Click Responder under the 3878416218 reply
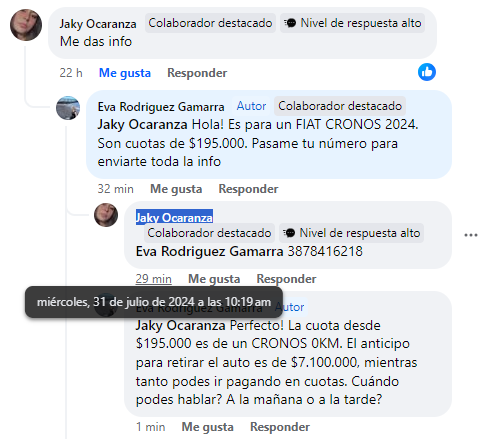The image size is (490, 439). pyautogui.click(x=286, y=279)
